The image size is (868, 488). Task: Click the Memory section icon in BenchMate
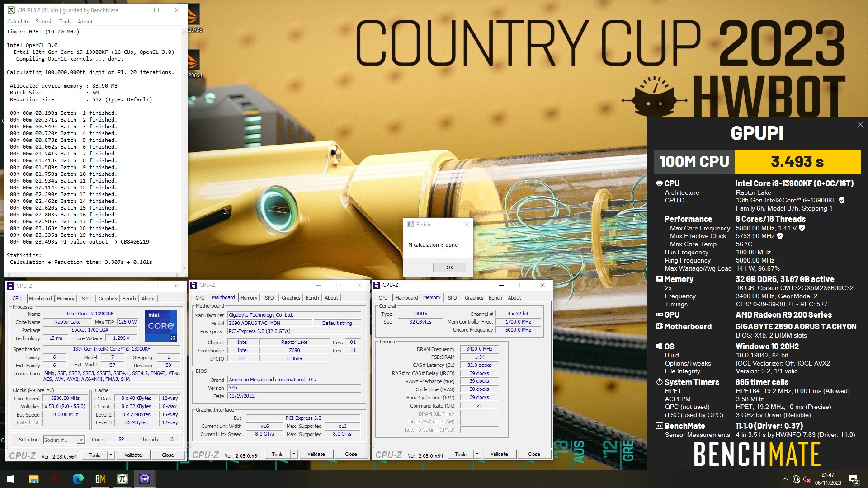tap(659, 279)
